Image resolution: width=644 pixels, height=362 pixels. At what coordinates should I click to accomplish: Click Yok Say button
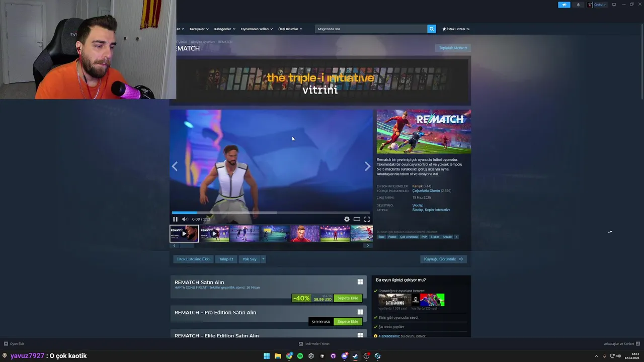pyautogui.click(x=250, y=259)
